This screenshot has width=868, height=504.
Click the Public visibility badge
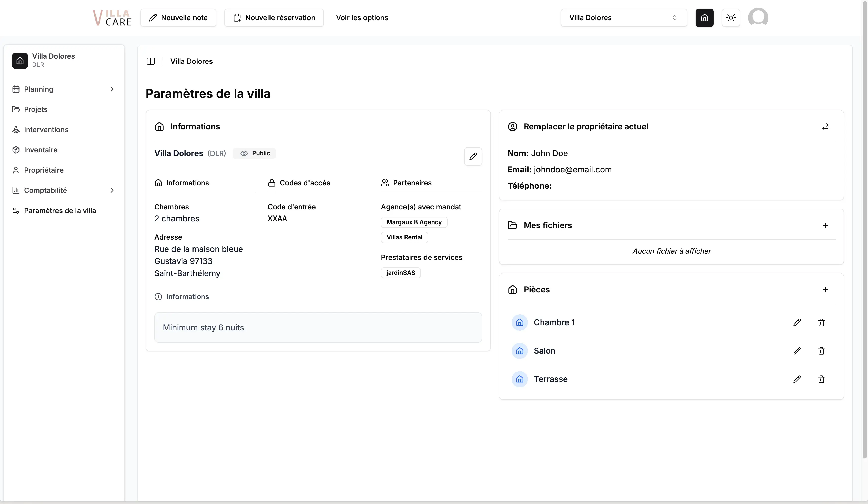(x=255, y=153)
